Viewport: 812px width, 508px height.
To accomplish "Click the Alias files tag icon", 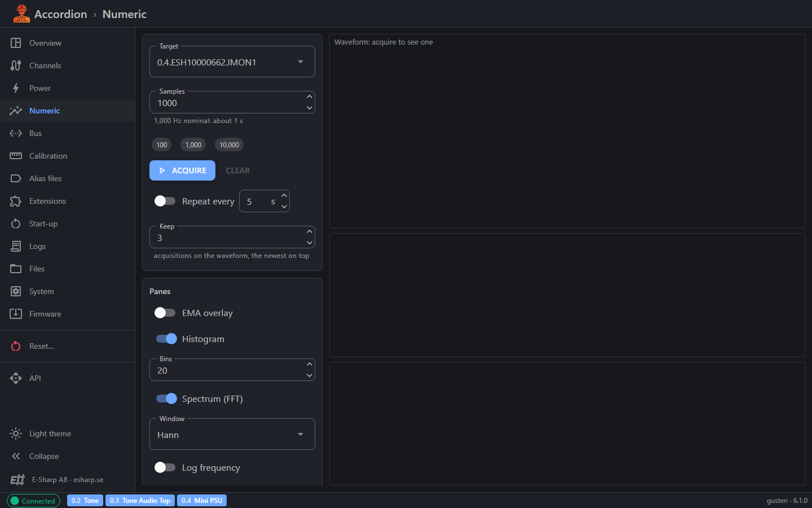I will point(16,178).
